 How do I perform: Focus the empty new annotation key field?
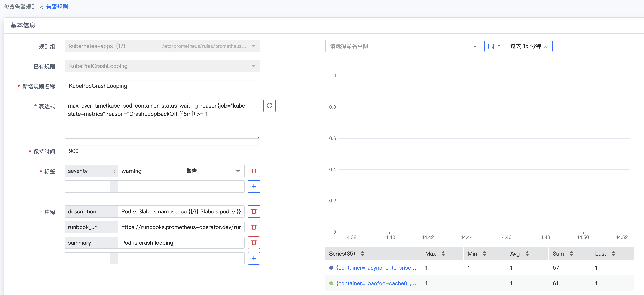coord(87,258)
